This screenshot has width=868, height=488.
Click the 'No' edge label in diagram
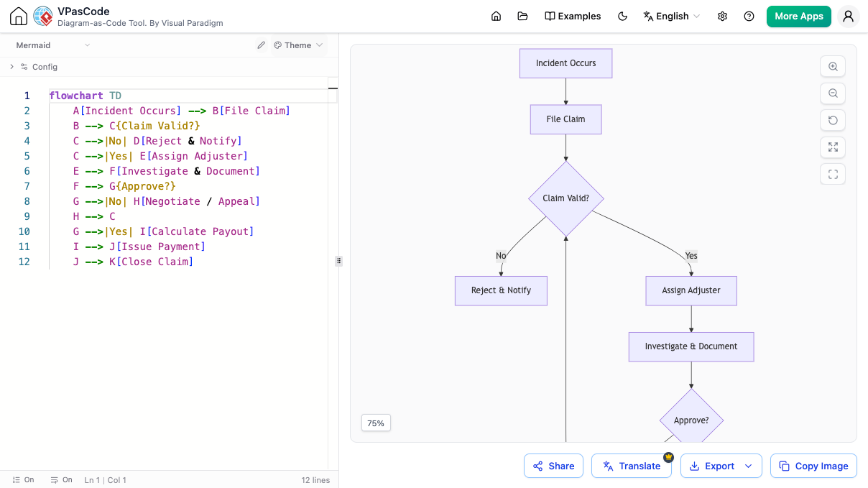(x=501, y=256)
